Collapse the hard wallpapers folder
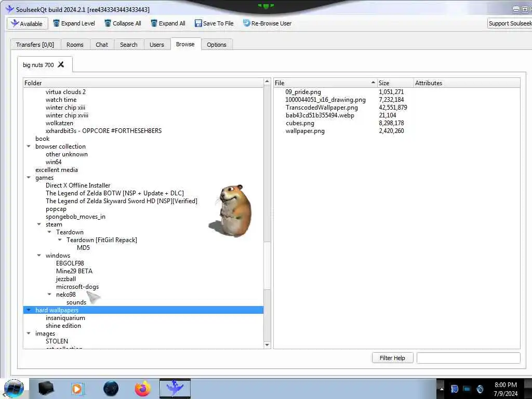Viewport: 532px width, 399px height. pos(29,310)
